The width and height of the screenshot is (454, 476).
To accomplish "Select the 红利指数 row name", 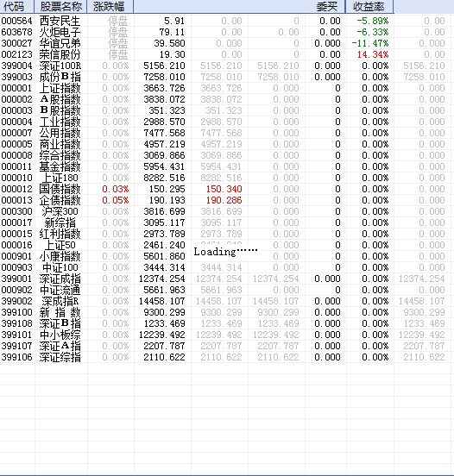I will coord(60,235).
